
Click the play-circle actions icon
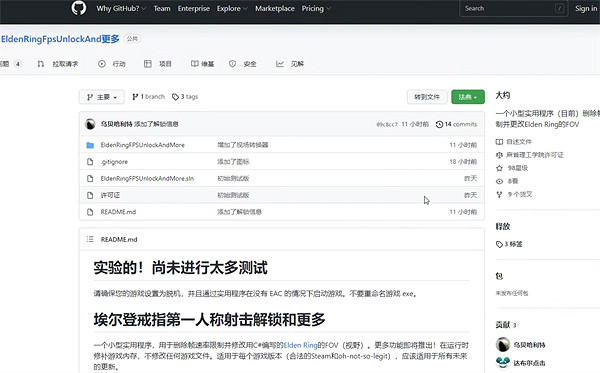(102, 64)
